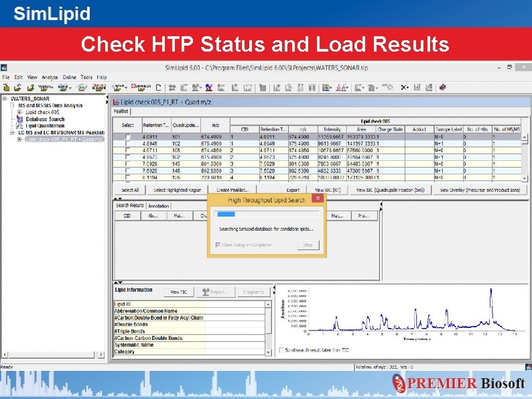Click the No. of Hits column header
Image resolution: width=532 pixels, height=399 pixels.
[x=477, y=129]
